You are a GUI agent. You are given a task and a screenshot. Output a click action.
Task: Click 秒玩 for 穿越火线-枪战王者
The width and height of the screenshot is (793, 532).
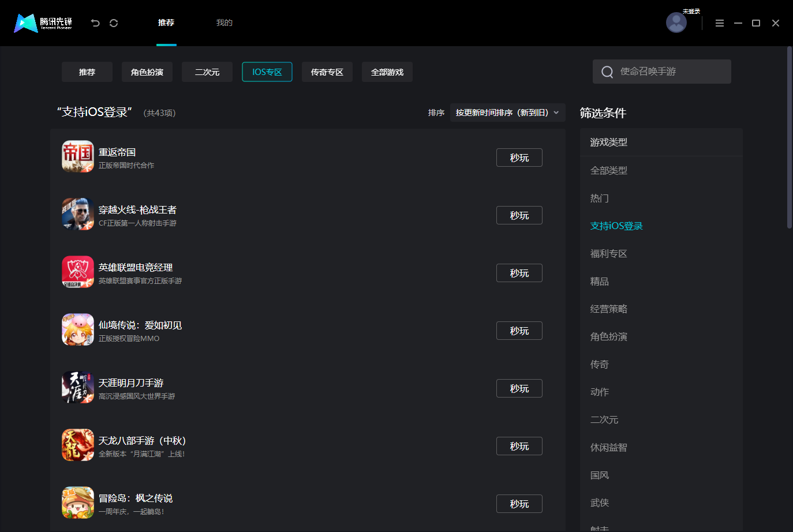[x=519, y=215]
